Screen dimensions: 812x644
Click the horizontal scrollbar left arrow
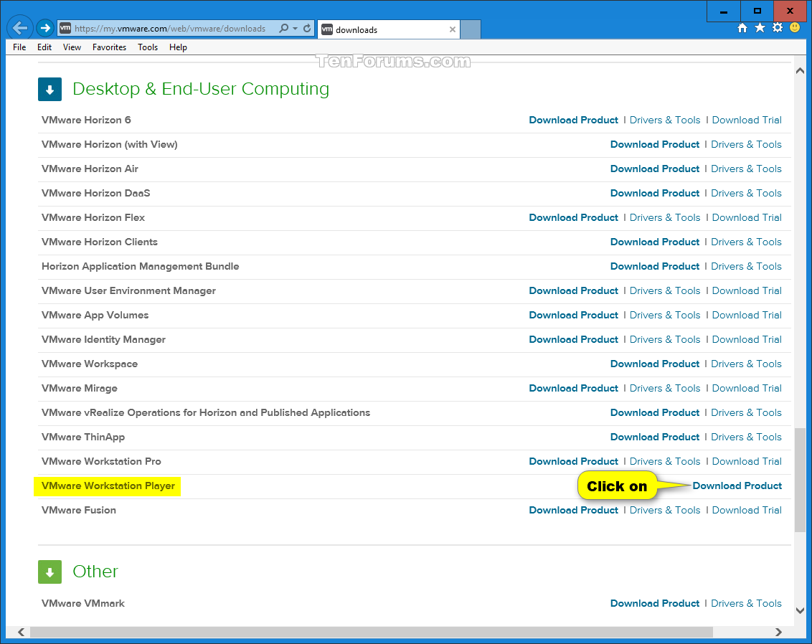click(22, 632)
